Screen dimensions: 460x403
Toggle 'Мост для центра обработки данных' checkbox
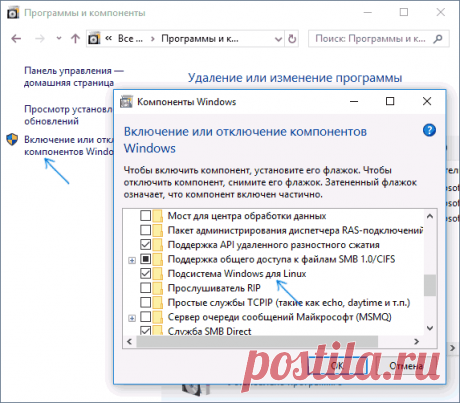[145, 216]
